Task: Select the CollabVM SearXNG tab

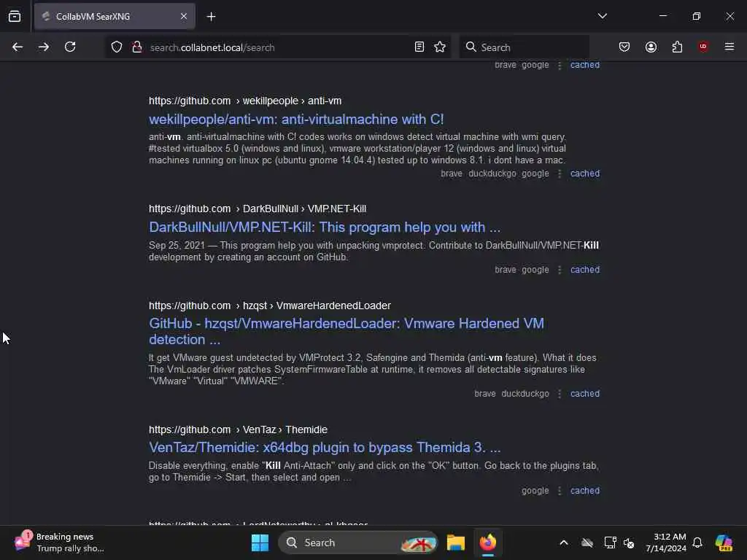Action: point(115,17)
